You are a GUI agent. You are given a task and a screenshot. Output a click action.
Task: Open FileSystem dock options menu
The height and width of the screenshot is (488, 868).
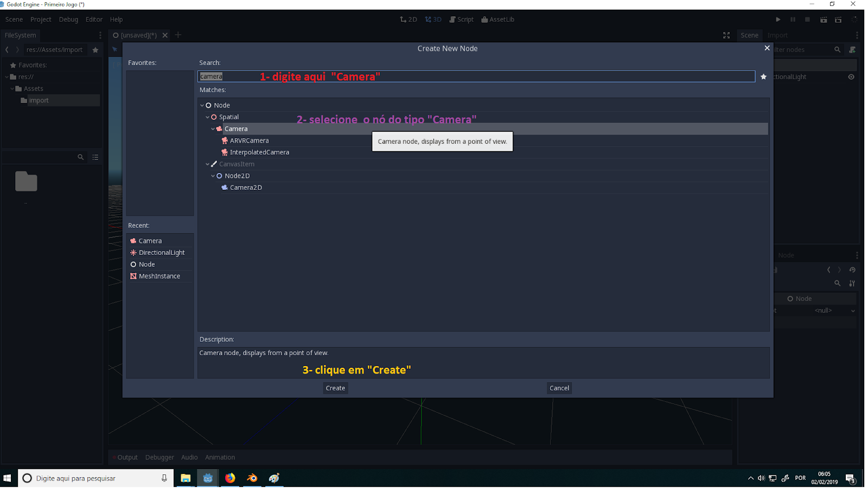click(100, 35)
